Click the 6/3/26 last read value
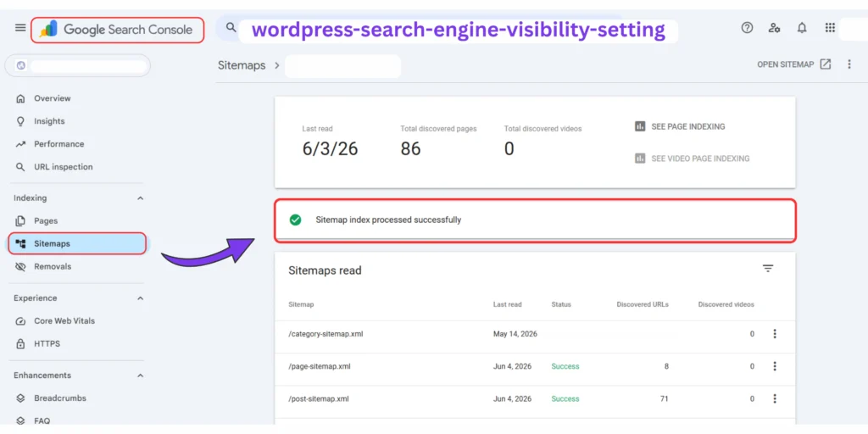This screenshot has width=868, height=434. click(x=330, y=149)
